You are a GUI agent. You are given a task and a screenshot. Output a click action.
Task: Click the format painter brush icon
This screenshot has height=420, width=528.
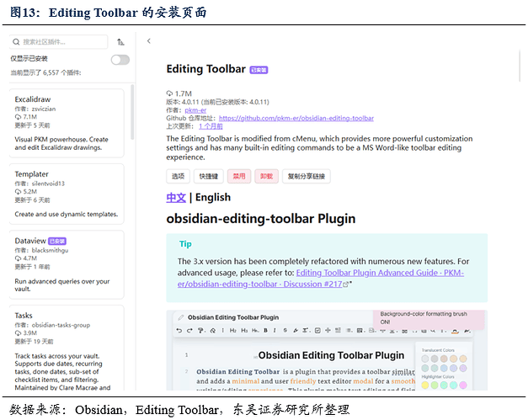pos(200,331)
